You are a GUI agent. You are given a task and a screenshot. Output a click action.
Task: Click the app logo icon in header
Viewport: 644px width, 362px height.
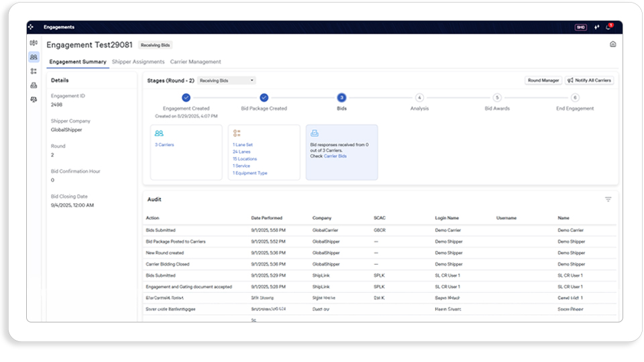pos(31,27)
